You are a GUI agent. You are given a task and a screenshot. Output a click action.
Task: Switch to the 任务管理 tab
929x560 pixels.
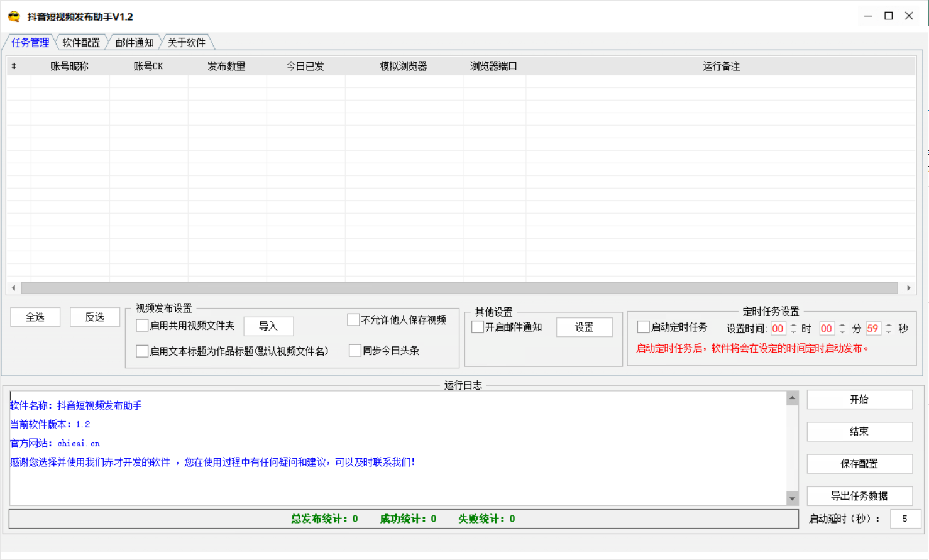click(30, 42)
